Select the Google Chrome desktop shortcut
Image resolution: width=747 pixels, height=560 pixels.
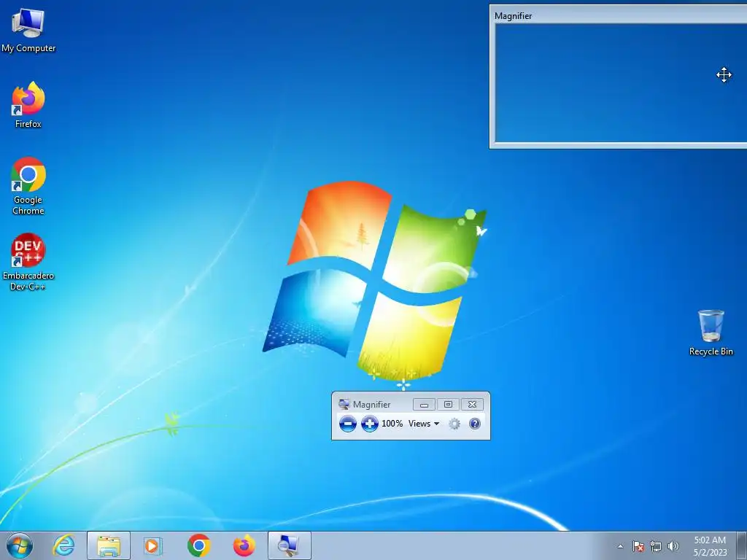[28, 186]
